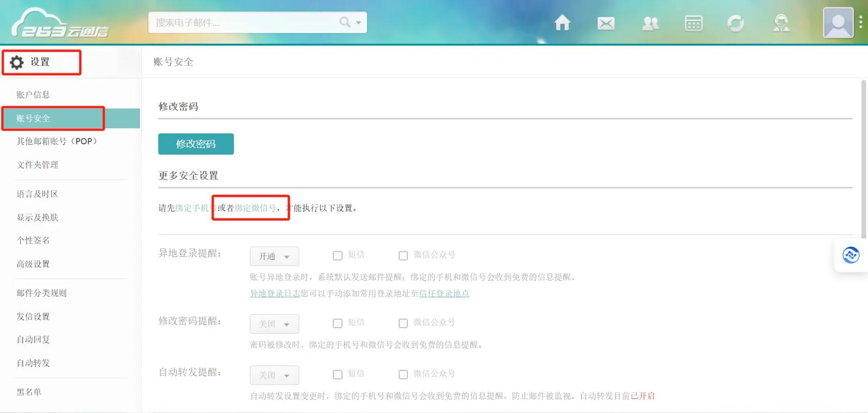Check 短信 for 自动转发提醒
Image resolution: width=868 pixels, height=413 pixels.
pyautogui.click(x=337, y=374)
